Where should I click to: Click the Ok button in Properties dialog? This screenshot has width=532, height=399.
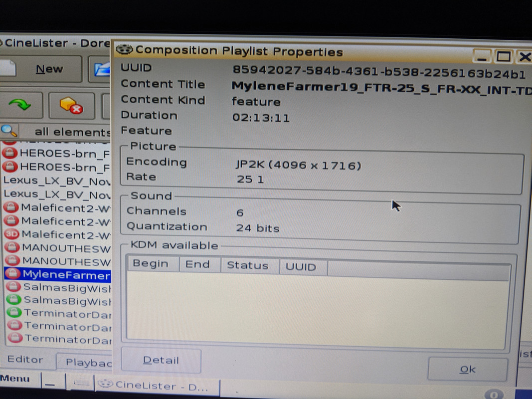click(x=468, y=369)
